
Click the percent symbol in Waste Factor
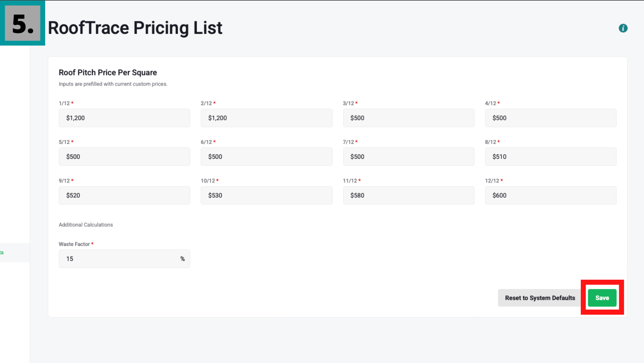tap(182, 259)
